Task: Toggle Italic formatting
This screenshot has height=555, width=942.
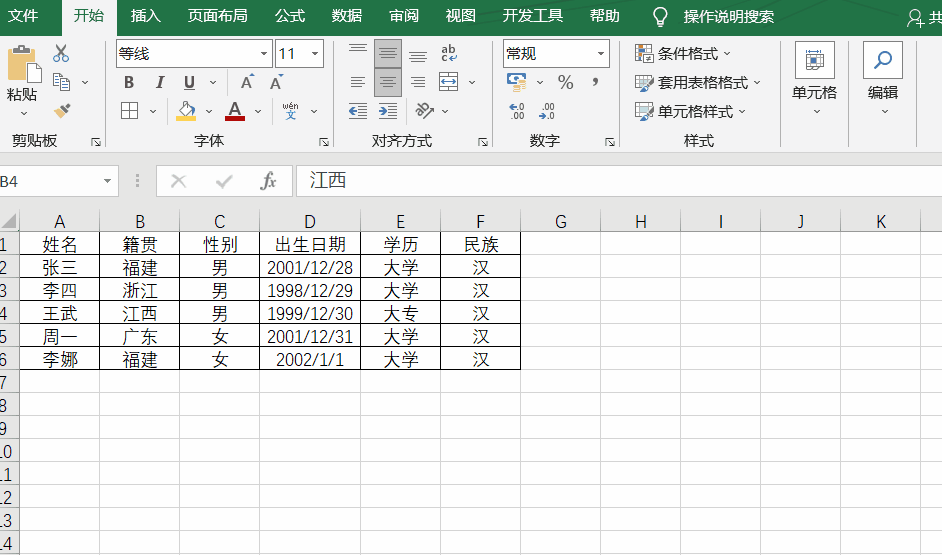Action: [159, 82]
